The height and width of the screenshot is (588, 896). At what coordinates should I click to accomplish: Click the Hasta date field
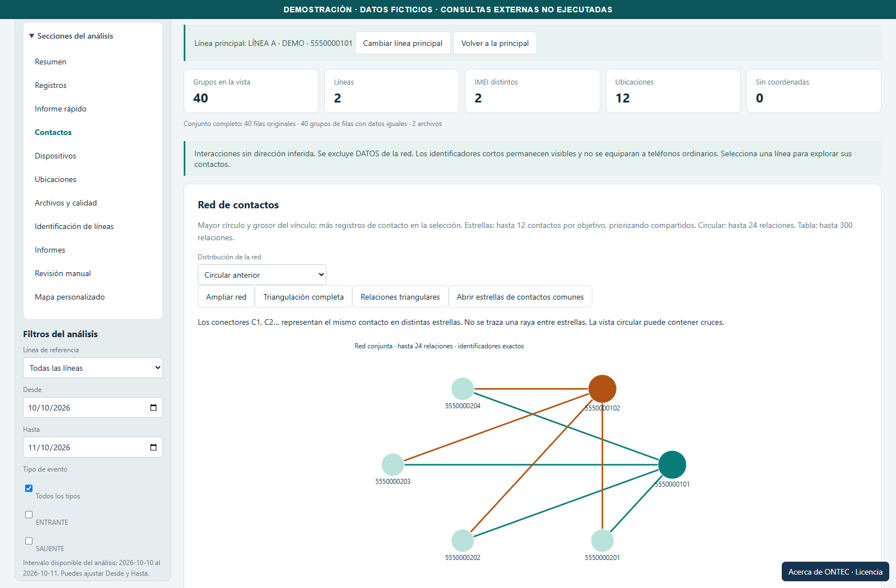pyautogui.click(x=93, y=447)
